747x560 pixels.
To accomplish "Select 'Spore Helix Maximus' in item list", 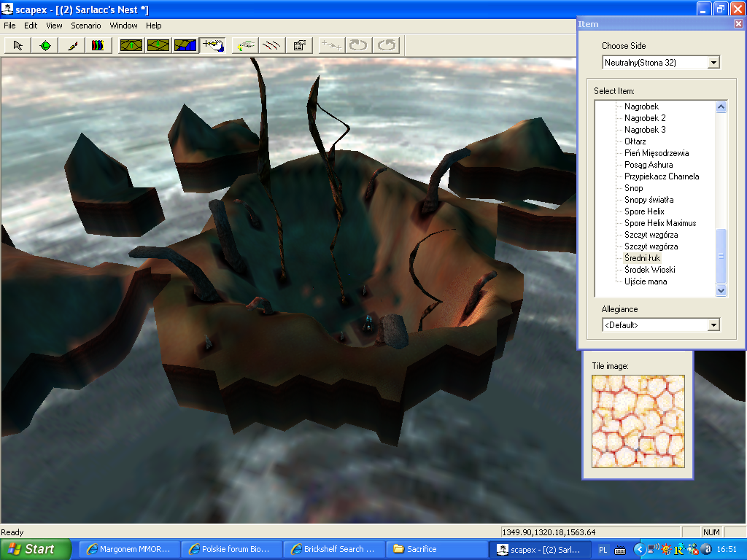I will [x=660, y=223].
